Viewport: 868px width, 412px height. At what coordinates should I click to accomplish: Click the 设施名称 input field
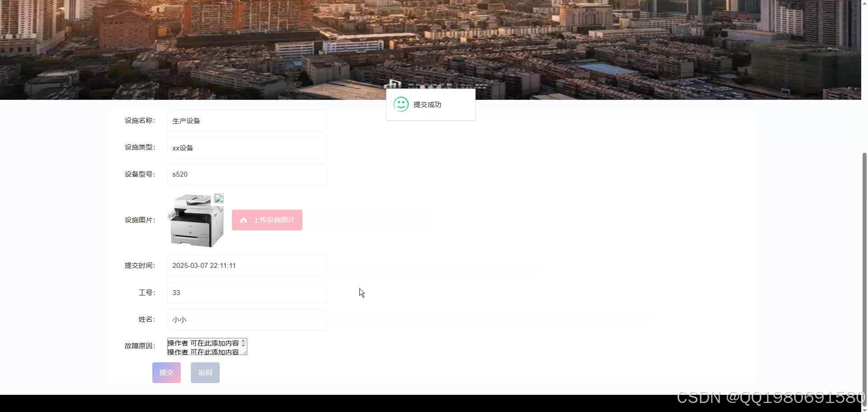tap(246, 121)
